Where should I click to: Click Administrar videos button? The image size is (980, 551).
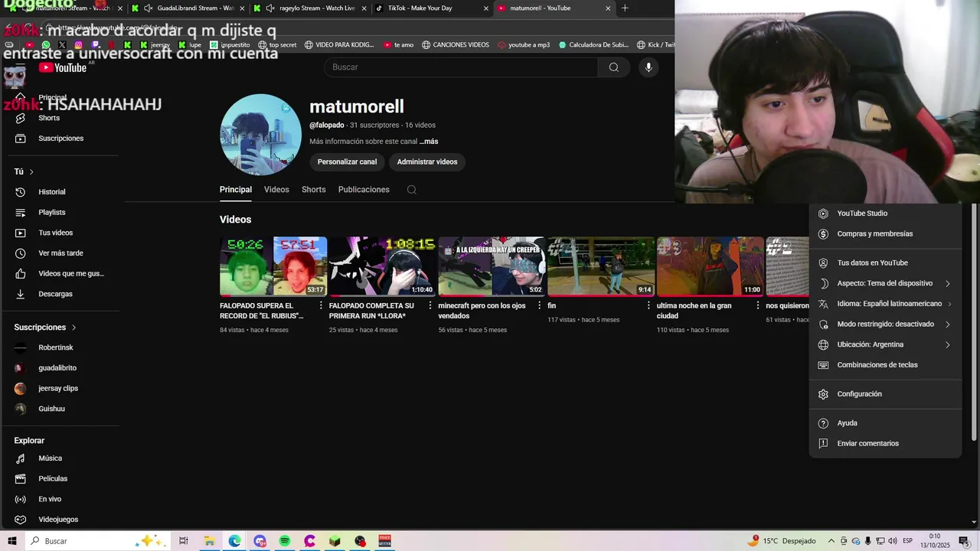(427, 161)
